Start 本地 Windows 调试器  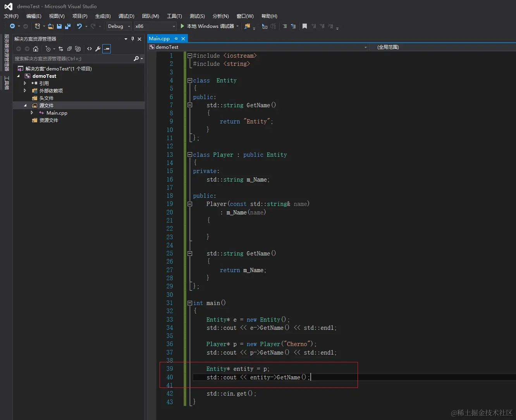point(207,26)
